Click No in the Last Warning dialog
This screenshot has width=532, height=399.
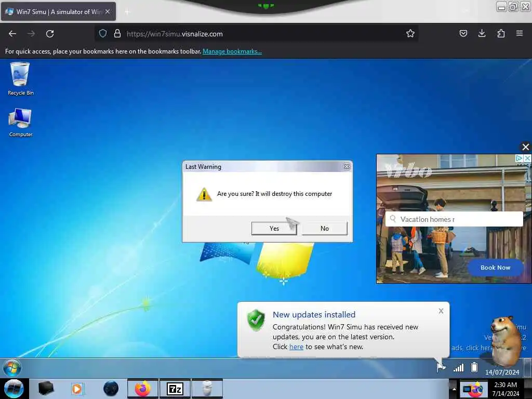click(x=325, y=229)
